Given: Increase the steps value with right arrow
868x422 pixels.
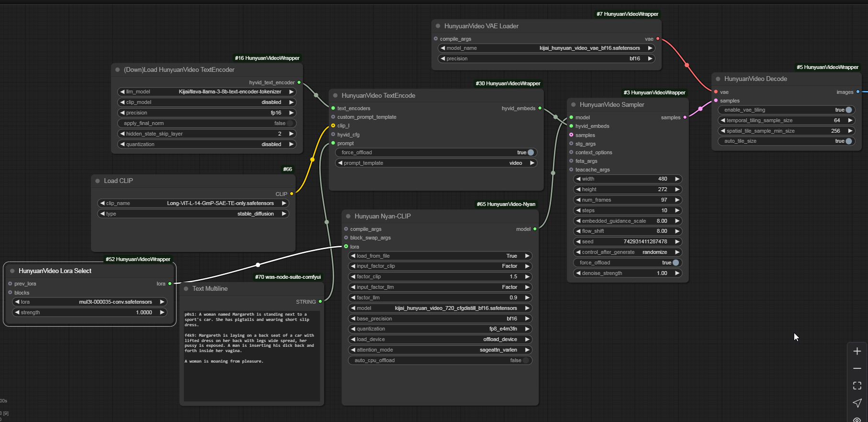Looking at the screenshot, I should tap(677, 211).
